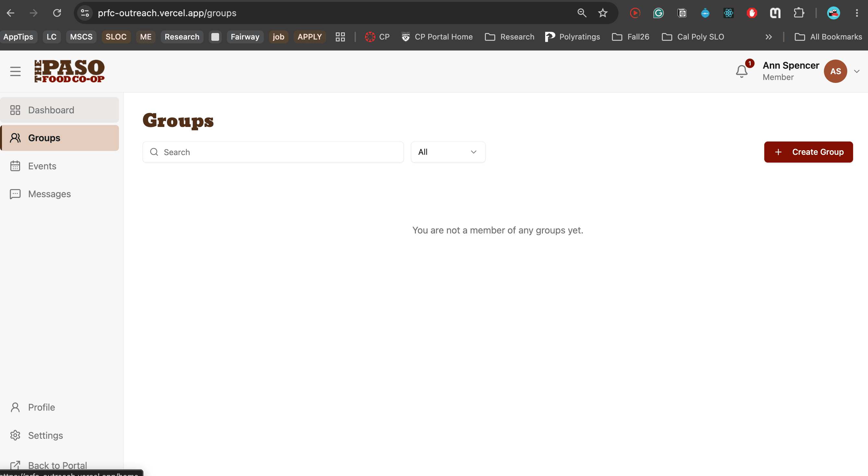Screen dimensions: 868x476
Task: Open Events in sidebar
Action: pyautogui.click(x=60, y=166)
